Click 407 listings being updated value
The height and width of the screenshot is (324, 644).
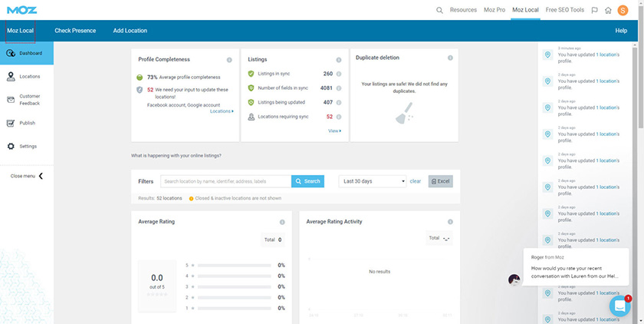point(328,102)
